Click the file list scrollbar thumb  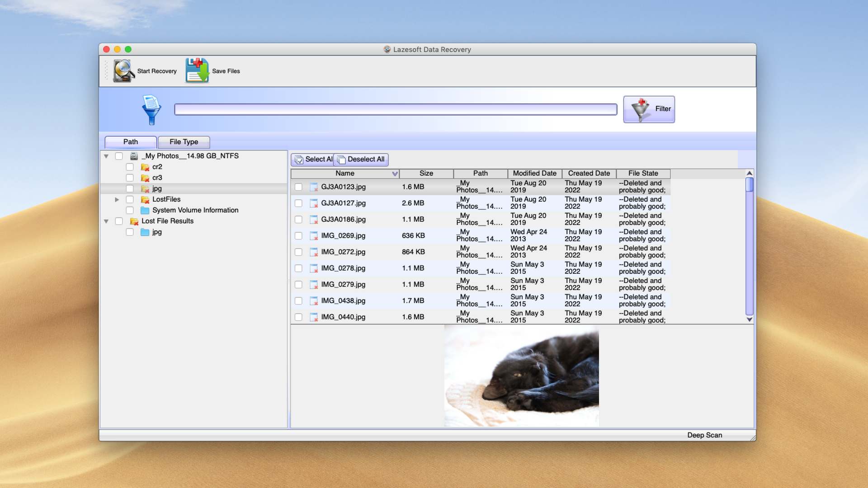click(749, 185)
